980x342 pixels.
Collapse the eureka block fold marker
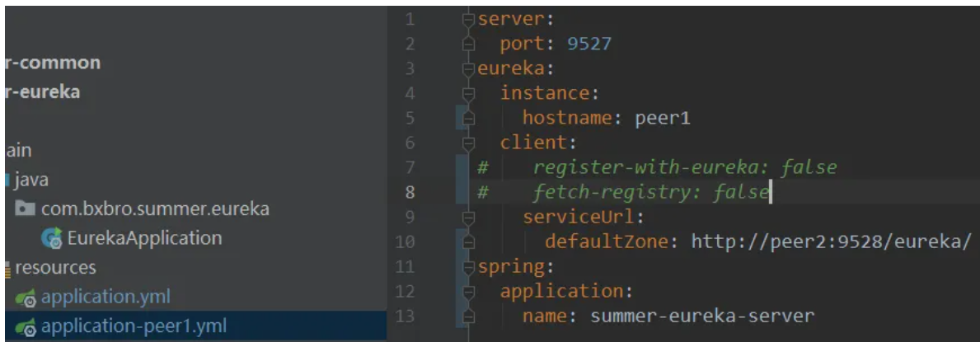point(469,68)
